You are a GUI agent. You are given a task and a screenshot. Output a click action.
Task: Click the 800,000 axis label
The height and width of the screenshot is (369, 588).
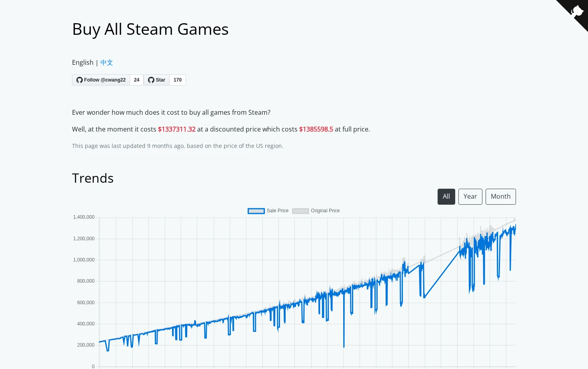[x=86, y=281]
